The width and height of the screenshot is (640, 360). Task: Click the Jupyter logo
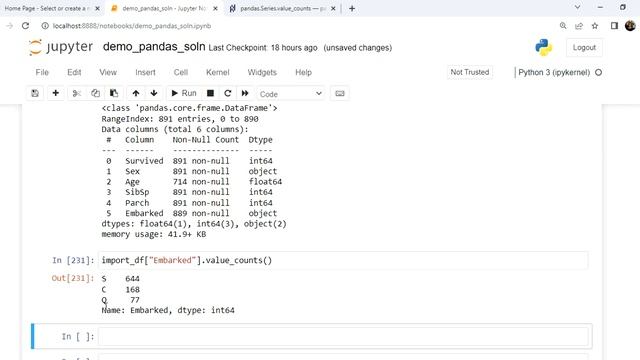(x=61, y=47)
